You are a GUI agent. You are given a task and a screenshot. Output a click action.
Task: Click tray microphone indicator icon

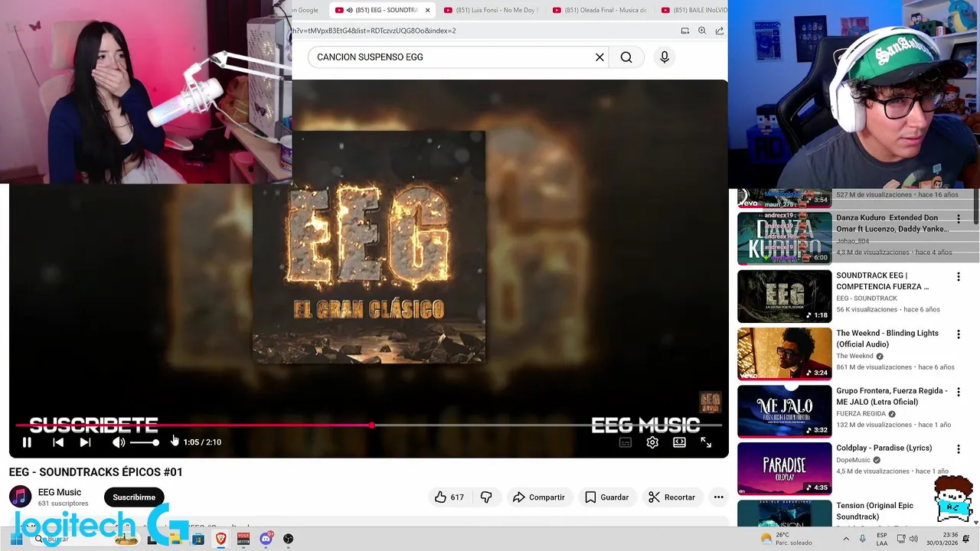862,539
